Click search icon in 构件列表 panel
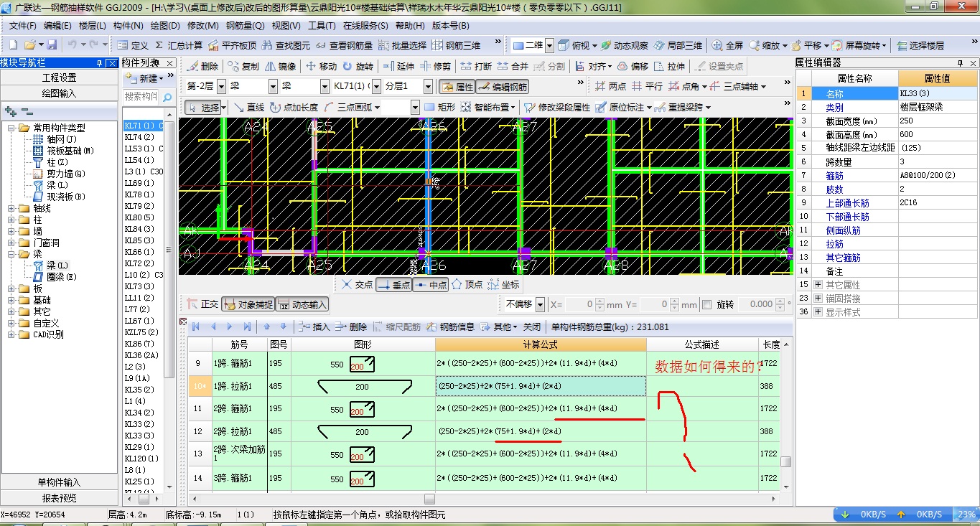The height and width of the screenshot is (526, 980). pyautogui.click(x=168, y=96)
